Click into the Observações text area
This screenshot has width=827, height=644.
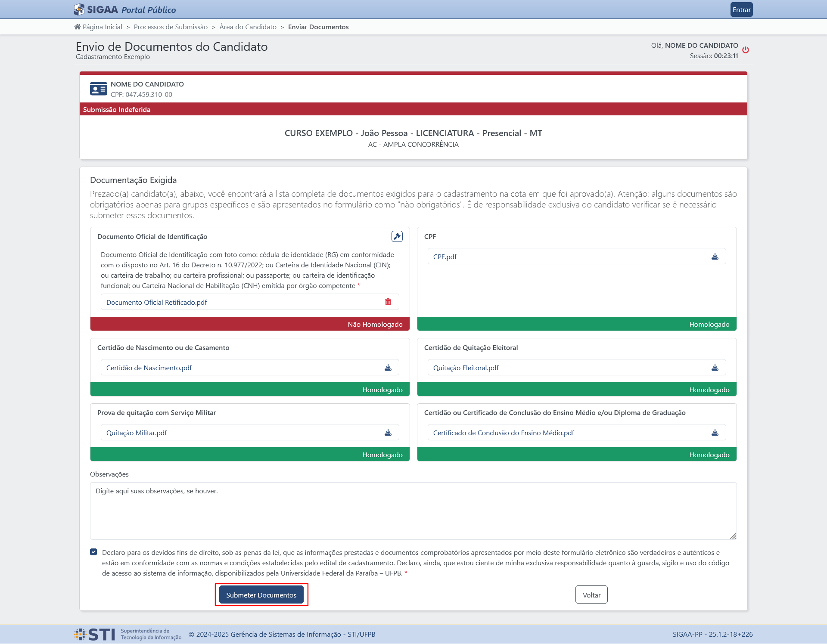coord(413,511)
